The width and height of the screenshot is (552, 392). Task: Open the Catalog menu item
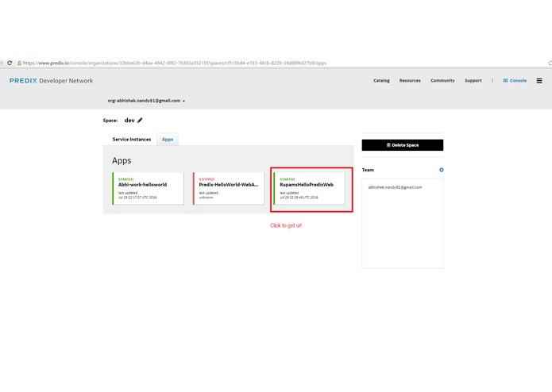[381, 80]
